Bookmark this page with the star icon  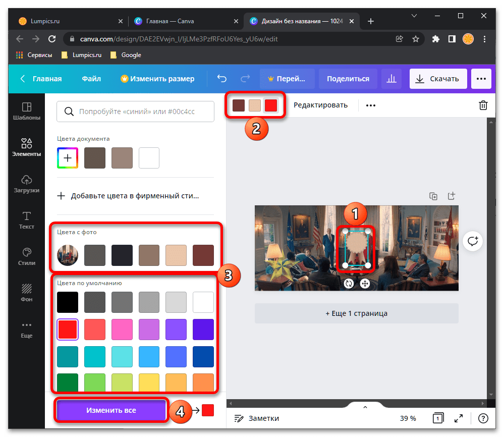pyautogui.click(x=416, y=39)
